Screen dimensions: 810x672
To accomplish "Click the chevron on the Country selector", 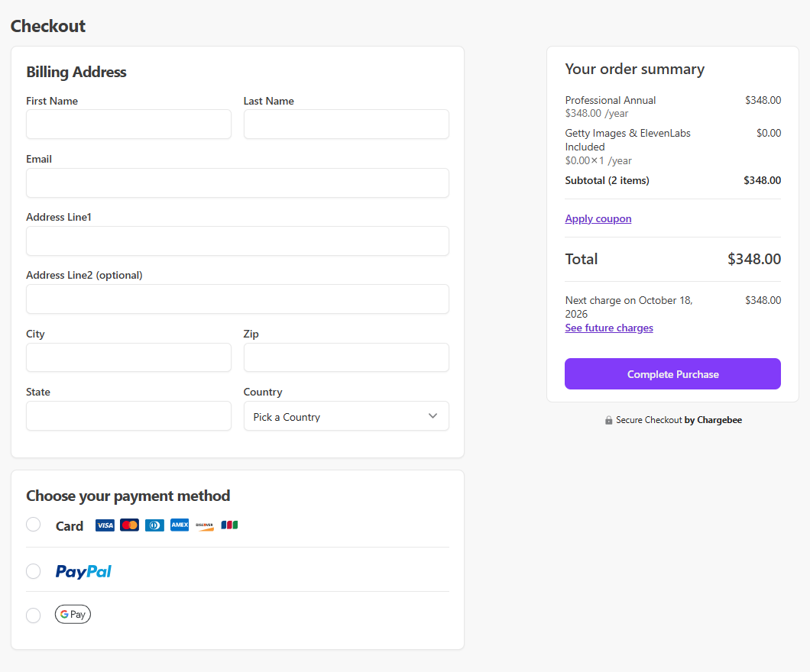I will 433,415.
